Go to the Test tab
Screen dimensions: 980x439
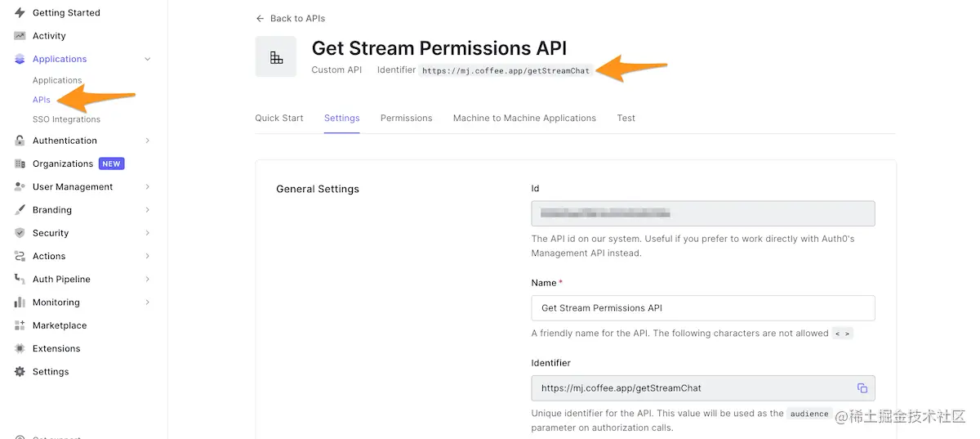pos(626,118)
